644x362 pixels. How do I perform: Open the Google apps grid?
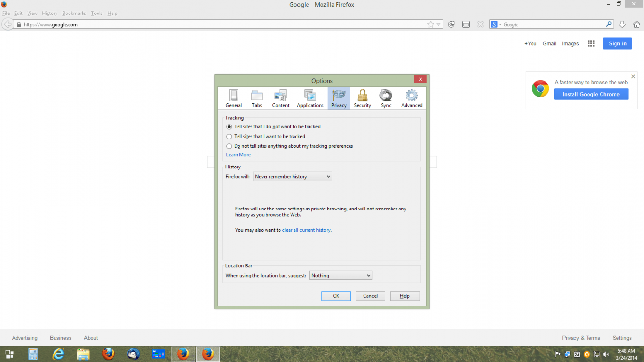(591, 43)
